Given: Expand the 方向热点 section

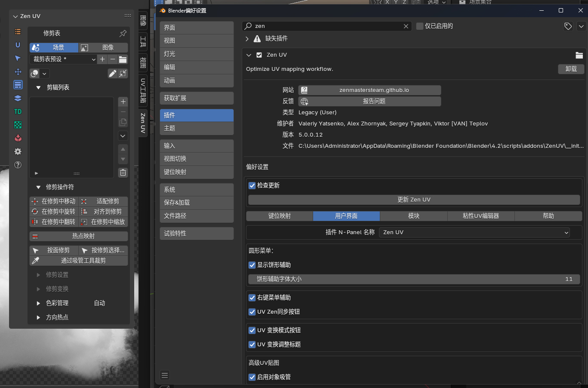Looking at the screenshot, I should pyautogui.click(x=38, y=318).
